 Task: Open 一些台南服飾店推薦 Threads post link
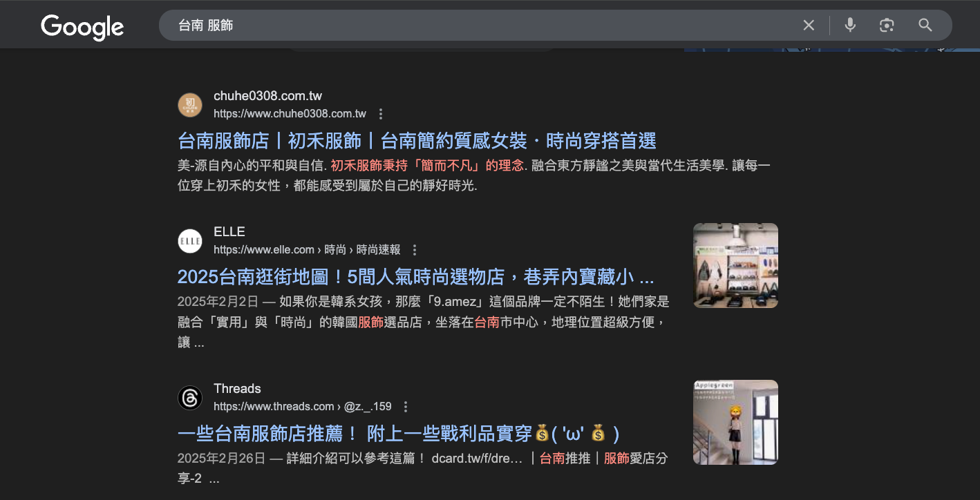coord(399,434)
